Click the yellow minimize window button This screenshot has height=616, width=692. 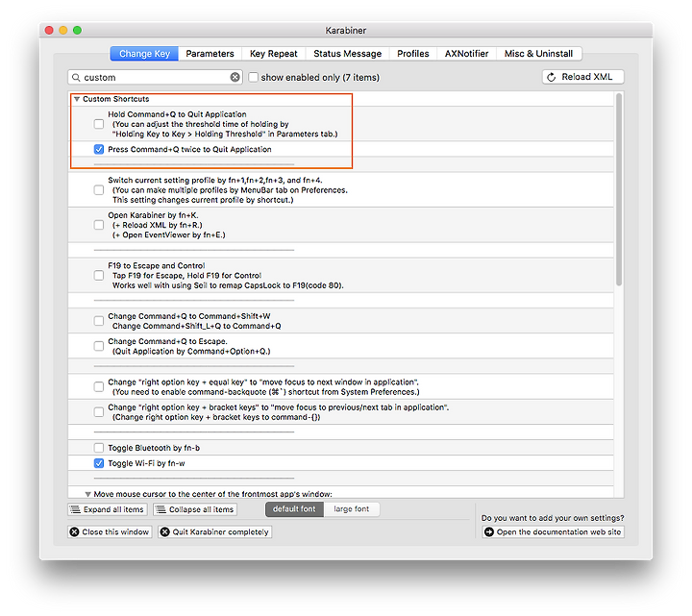pos(63,30)
